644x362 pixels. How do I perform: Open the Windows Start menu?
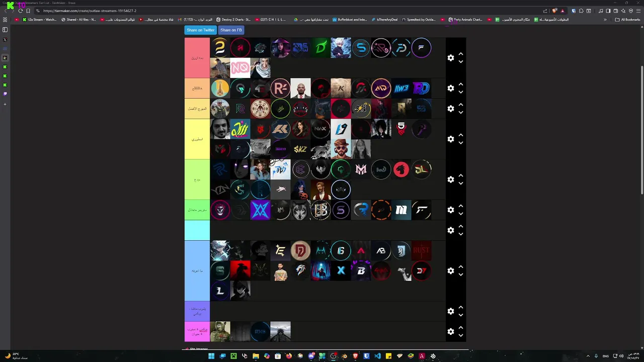coord(211,356)
